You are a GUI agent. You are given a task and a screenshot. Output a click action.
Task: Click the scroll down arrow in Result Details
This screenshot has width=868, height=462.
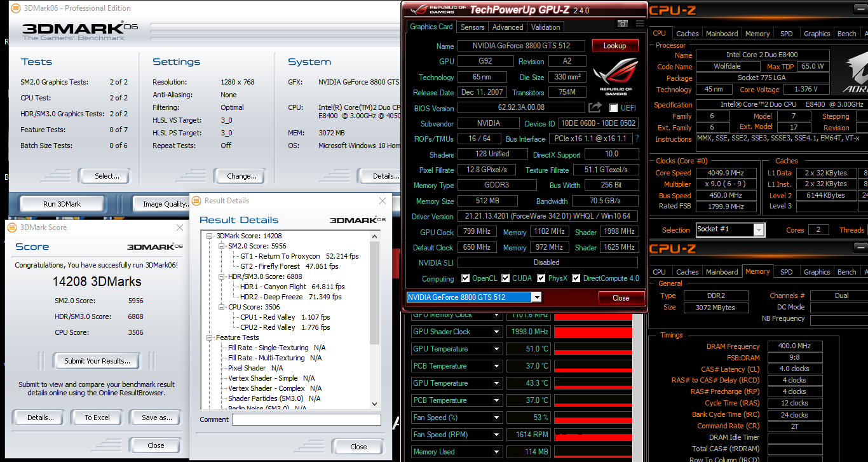click(x=374, y=404)
